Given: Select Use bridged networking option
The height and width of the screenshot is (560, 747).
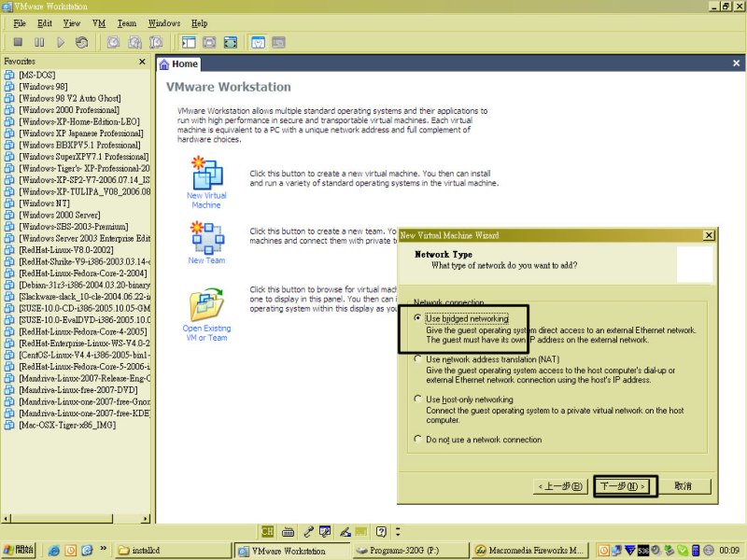Looking at the screenshot, I should coord(417,317).
